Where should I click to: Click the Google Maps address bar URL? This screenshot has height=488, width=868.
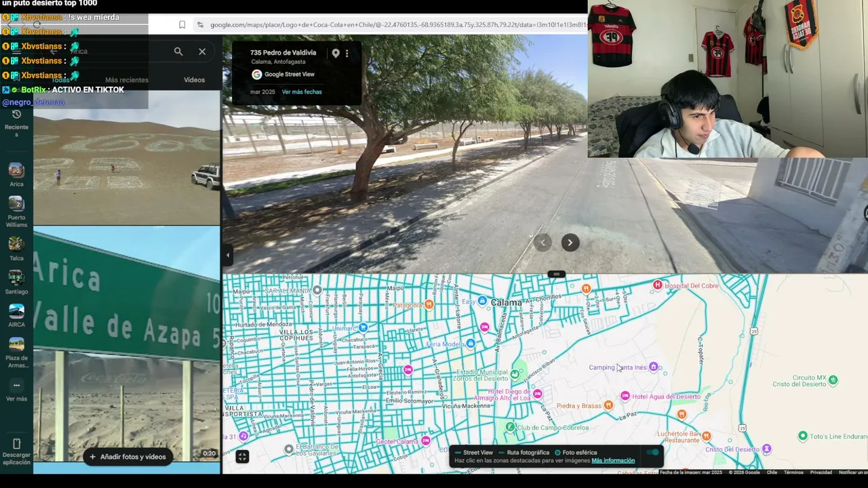point(398,25)
